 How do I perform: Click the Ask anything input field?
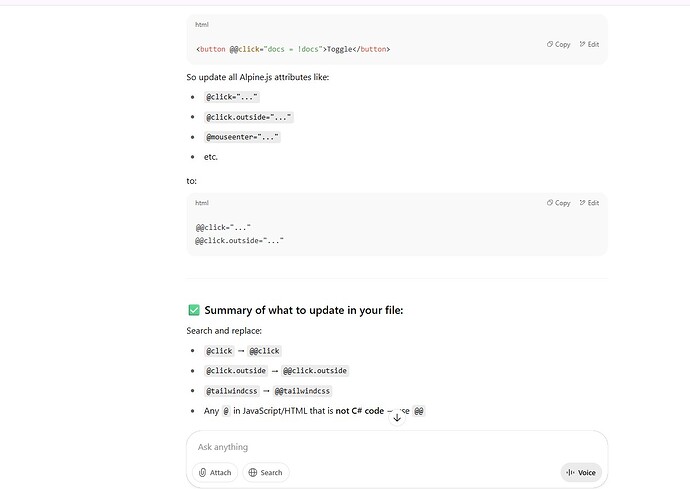(x=397, y=447)
